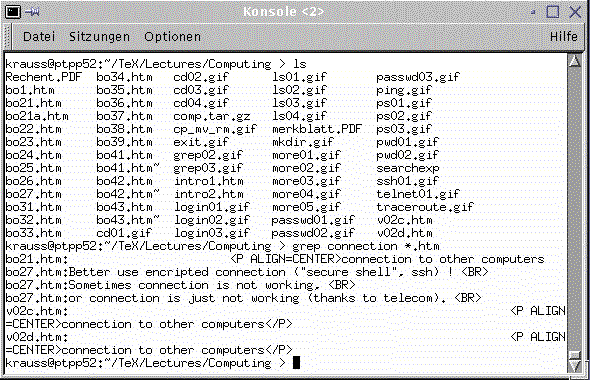Image resolution: width=590 pixels, height=380 pixels.
Task: Click the traceroute.gif filename in listing
Action: click(x=425, y=207)
